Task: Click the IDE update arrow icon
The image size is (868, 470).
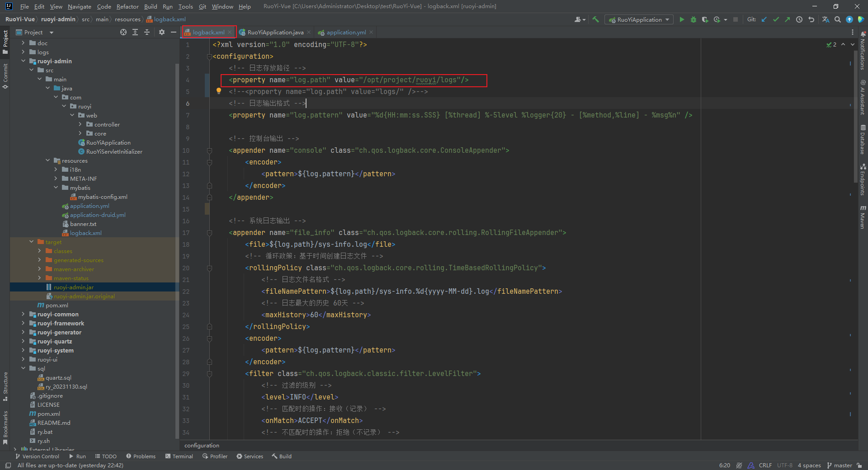Action: tap(849, 19)
